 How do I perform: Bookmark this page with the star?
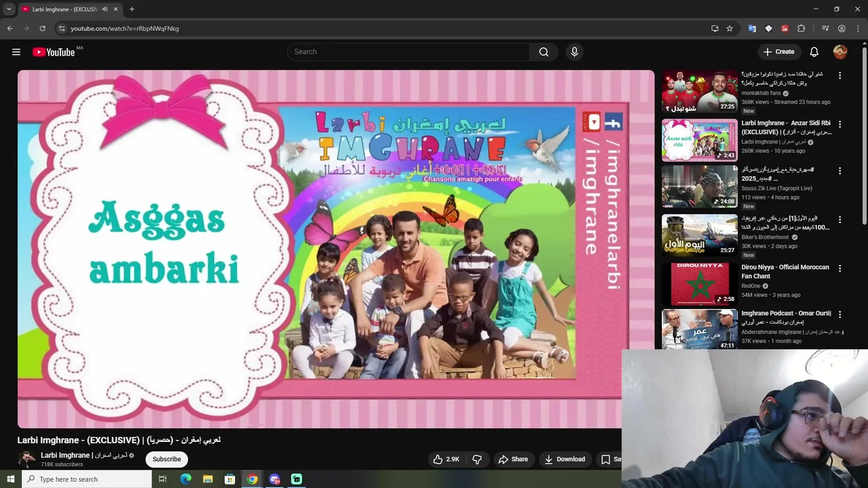click(x=730, y=28)
